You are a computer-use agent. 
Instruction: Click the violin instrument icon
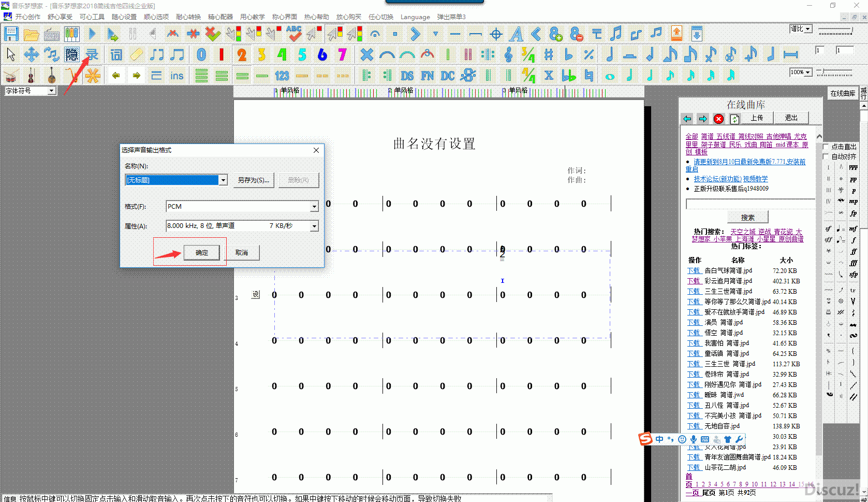coord(31,76)
